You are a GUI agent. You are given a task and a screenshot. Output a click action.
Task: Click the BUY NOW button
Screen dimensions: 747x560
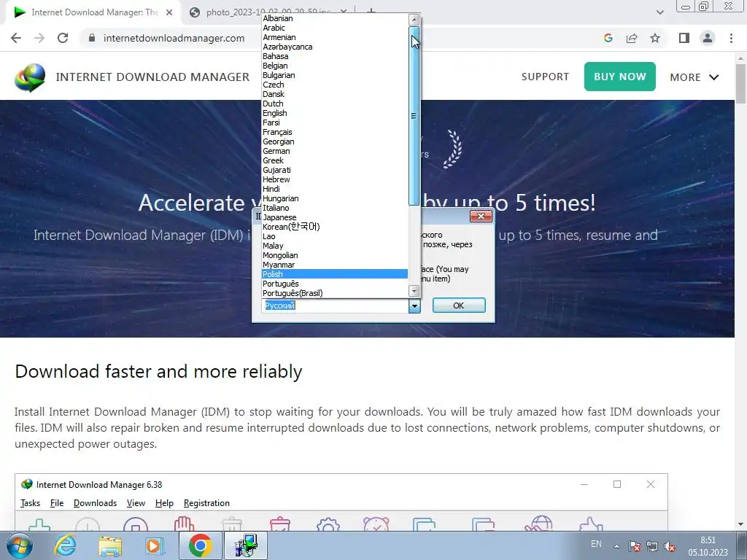coord(620,77)
